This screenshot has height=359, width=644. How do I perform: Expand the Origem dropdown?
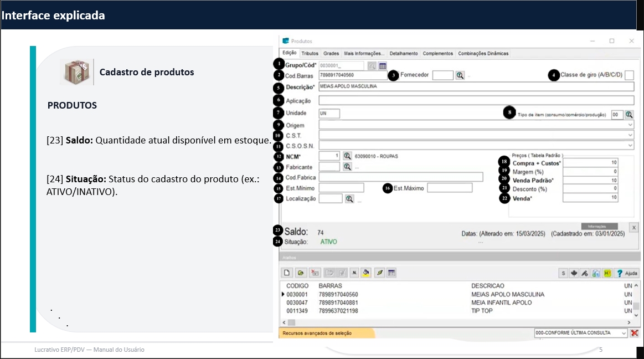[x=630, y=125]
